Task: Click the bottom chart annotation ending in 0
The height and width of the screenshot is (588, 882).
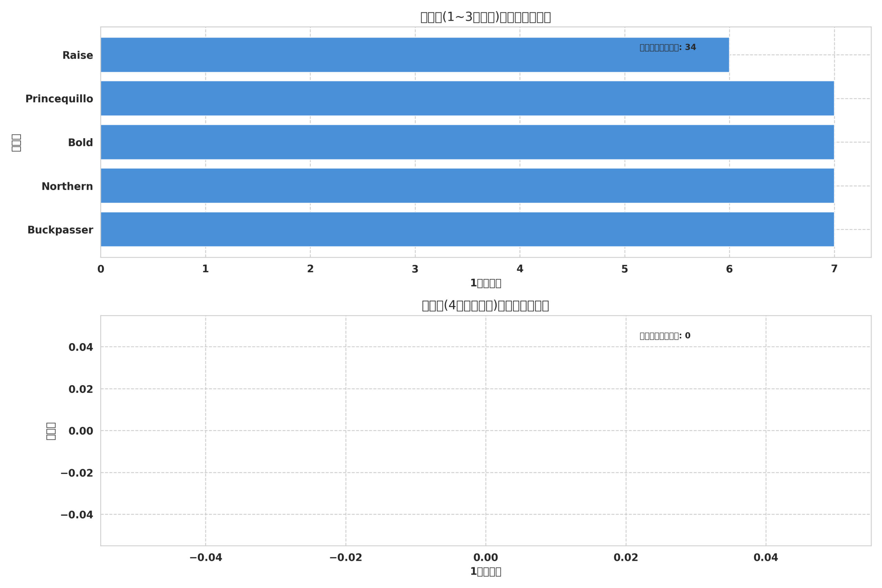Action: [x=665, y=336]
